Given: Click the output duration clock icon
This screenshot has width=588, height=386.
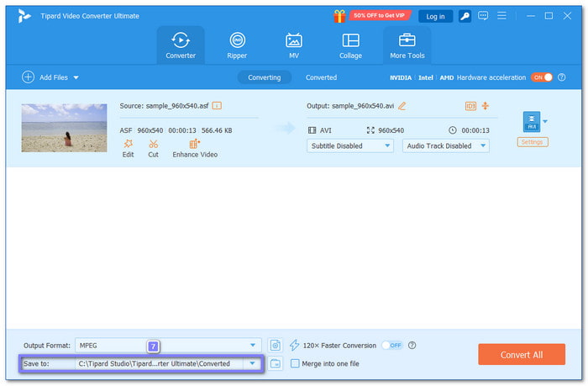Looking at the screenshot, I should pyautogui.click(x=453, y=130).
